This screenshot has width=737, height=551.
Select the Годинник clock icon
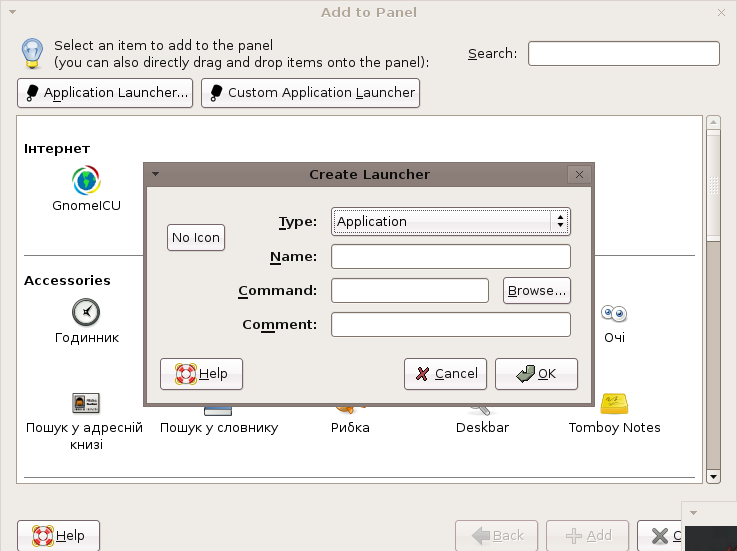click(86, 312)
